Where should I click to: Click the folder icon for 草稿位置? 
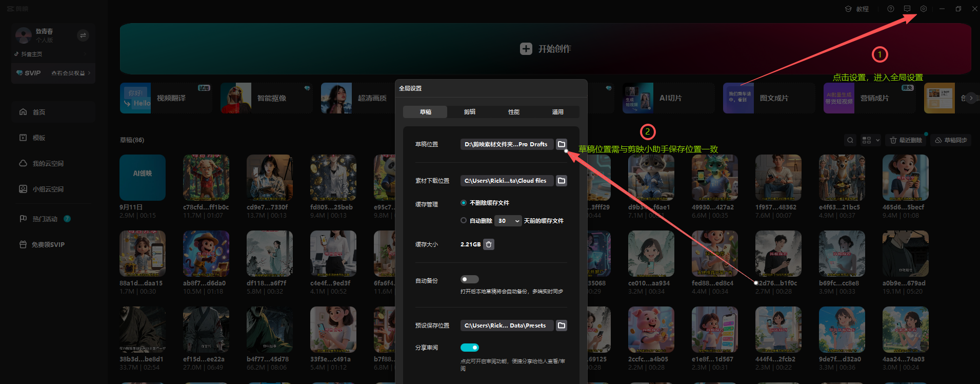pyautogui.click(x=562, y=144)
